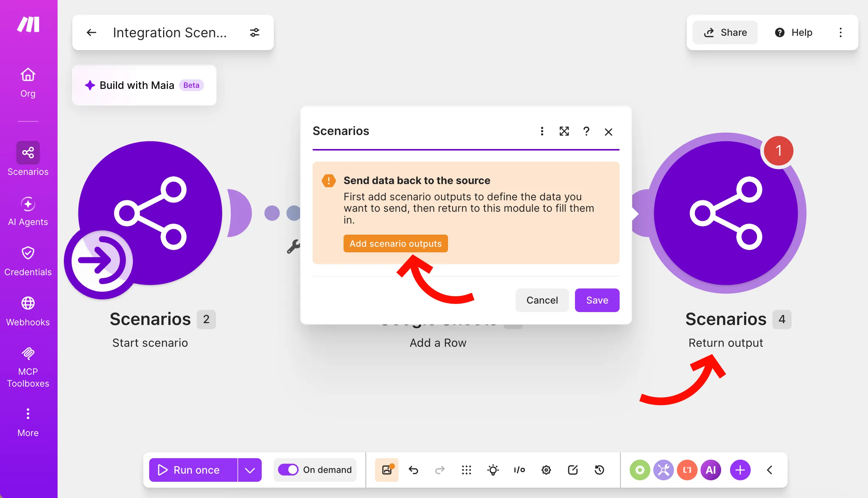
Task: Click the Return output Scenarios module
Action: (726, 213)
